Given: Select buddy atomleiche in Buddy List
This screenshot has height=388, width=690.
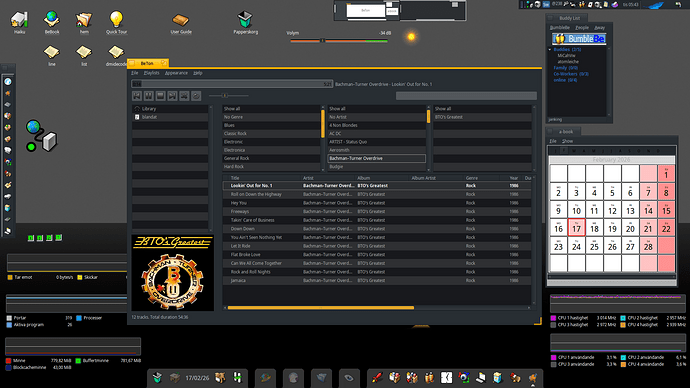Looking at the screenshot, I should [568, 62].
